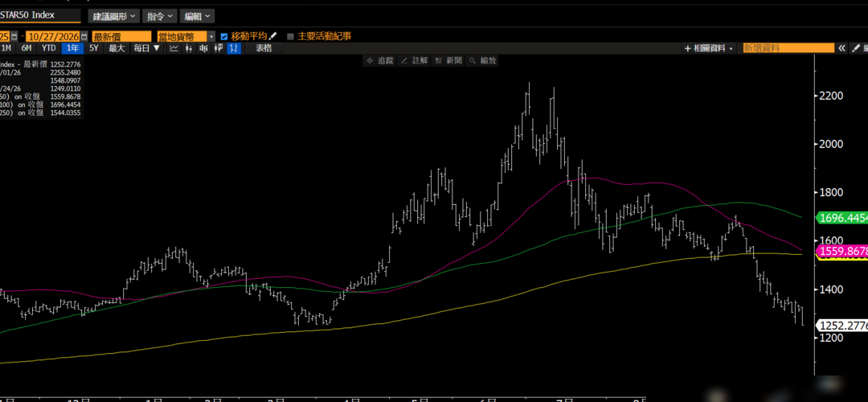Click the 2200 y-axis label
The height and width of the screenshot is (402, 868).
point(831,96)
